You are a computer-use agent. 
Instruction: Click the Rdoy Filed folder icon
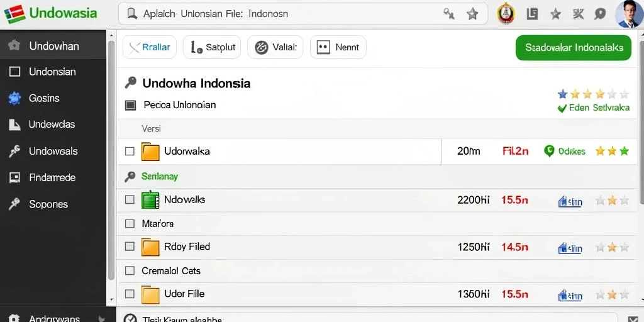tap(150, 247)
